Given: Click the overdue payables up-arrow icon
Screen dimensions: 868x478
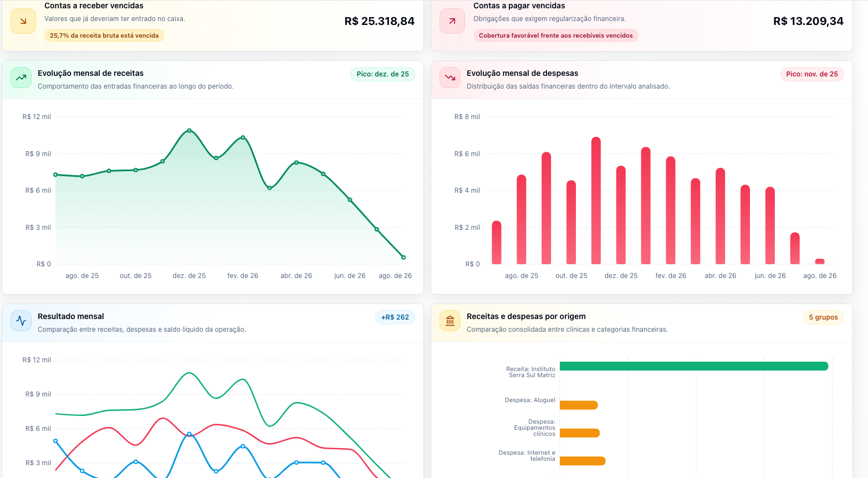Looking at the screenshot, I should coord(452,21).
